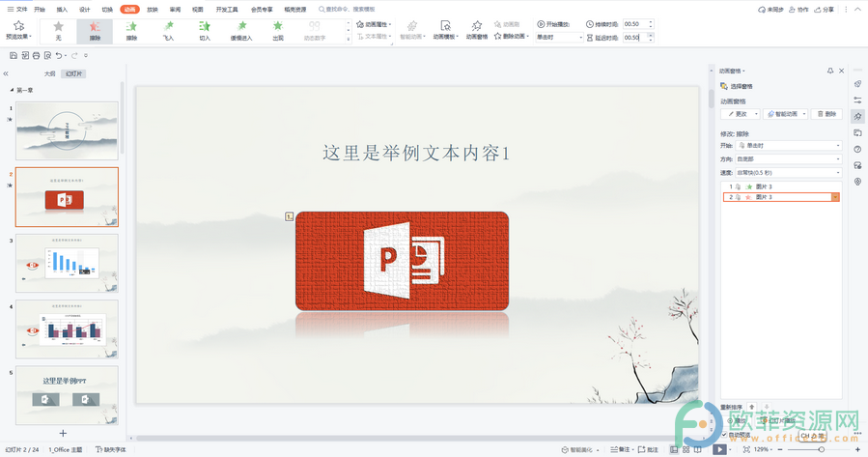Click the 删除 delete button in animation pane
The image size is (868, 457).
(x=827, y=114)
